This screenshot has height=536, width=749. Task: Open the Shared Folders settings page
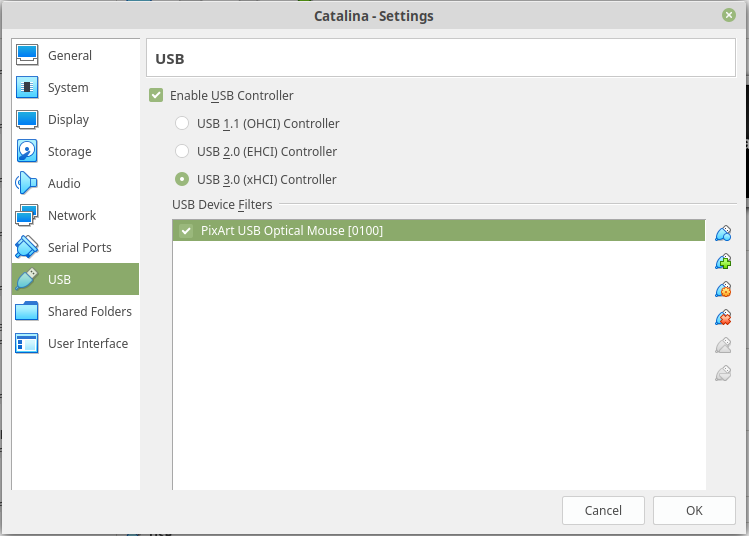(89, 312)
